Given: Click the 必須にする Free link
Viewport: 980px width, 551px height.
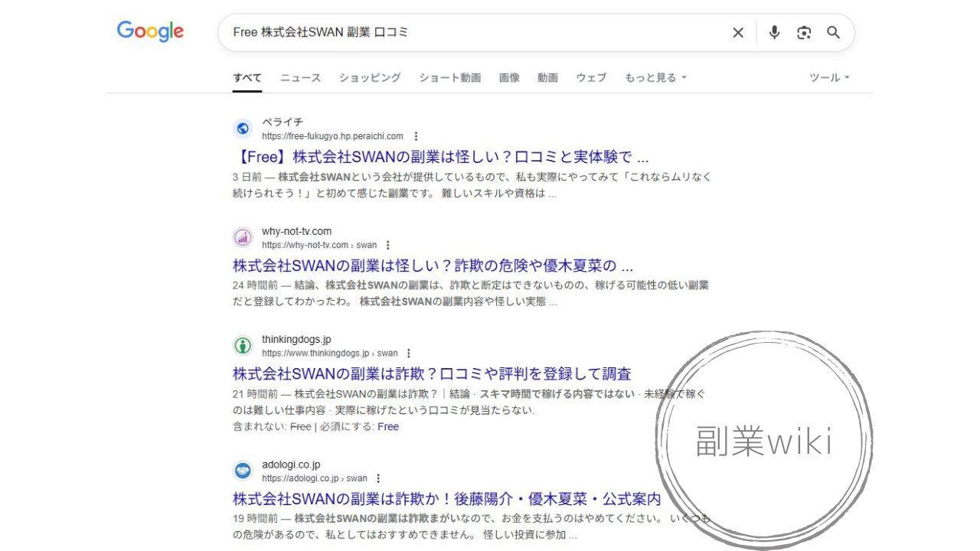Looking at the screenshot, I should click(x=388, y=426).
